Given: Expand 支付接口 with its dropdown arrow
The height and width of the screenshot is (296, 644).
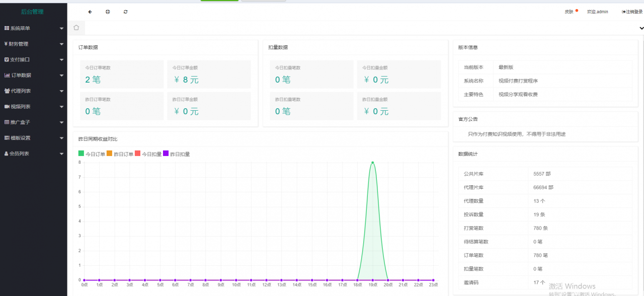Looking at the screenshot, I should (61, 60).
